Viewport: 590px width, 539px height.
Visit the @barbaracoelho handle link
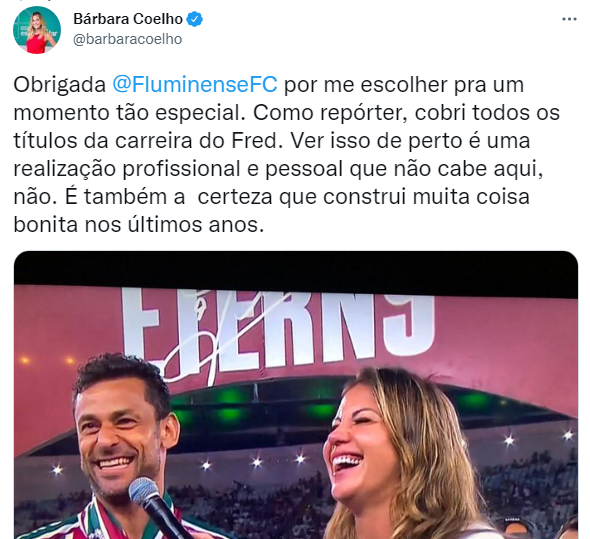pos(127,39)
